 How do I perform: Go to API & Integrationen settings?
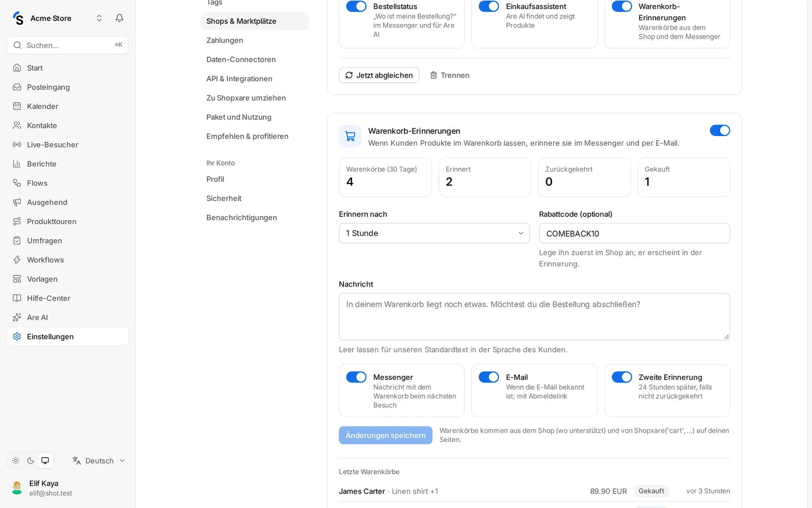(255, 79)
